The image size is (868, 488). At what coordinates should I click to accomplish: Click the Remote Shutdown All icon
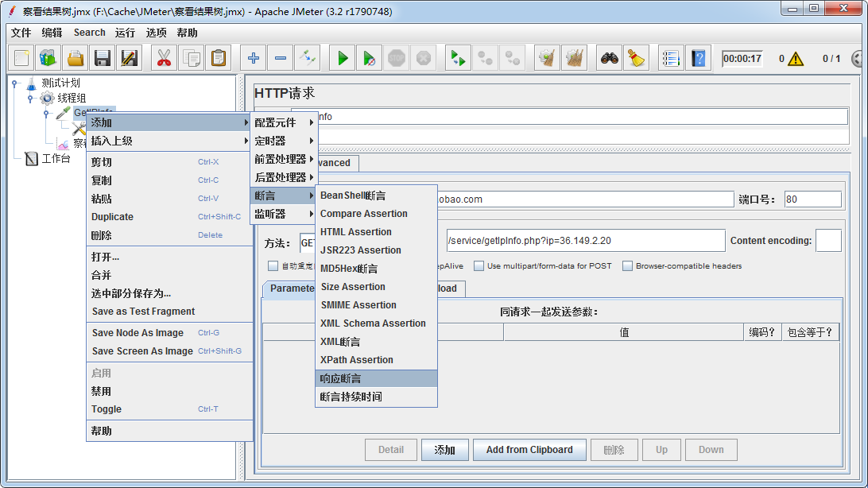pos(513,58)
